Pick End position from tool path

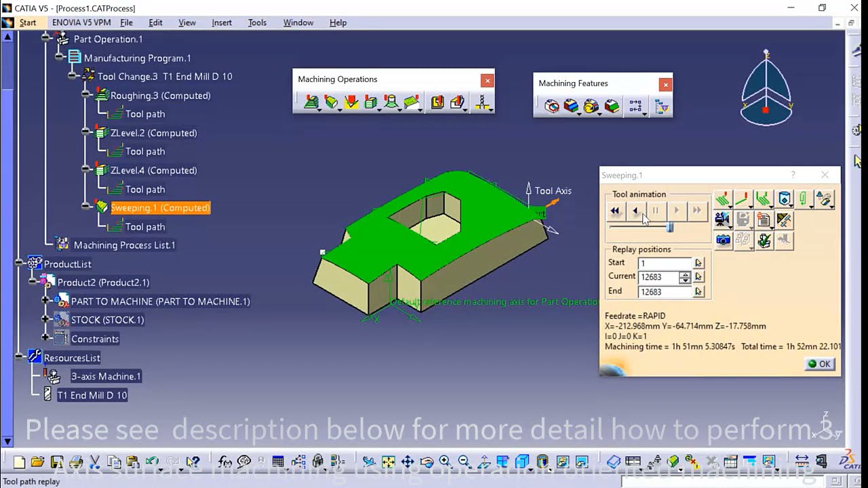pos(698,292)
